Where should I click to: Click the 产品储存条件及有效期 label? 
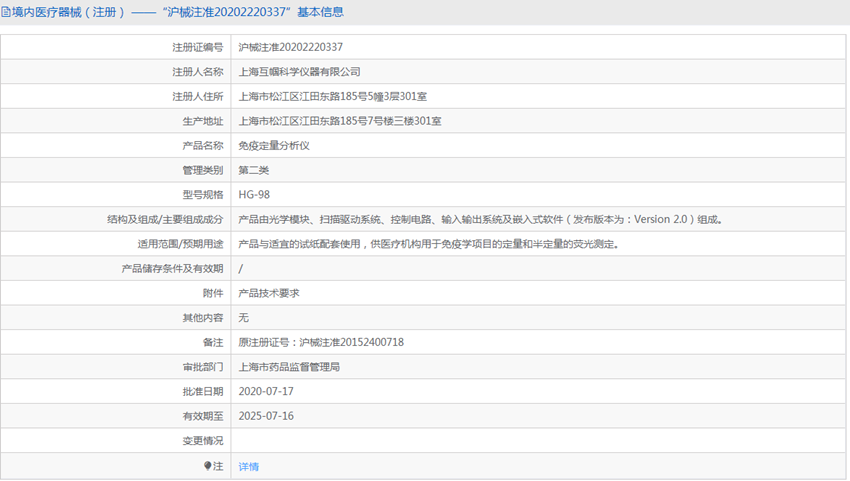(172, 268)
